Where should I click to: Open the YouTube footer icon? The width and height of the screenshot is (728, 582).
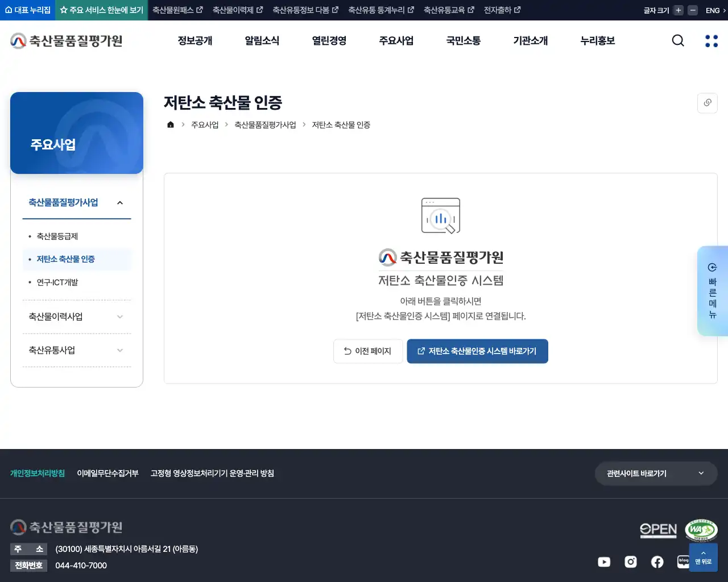point(604,562)
